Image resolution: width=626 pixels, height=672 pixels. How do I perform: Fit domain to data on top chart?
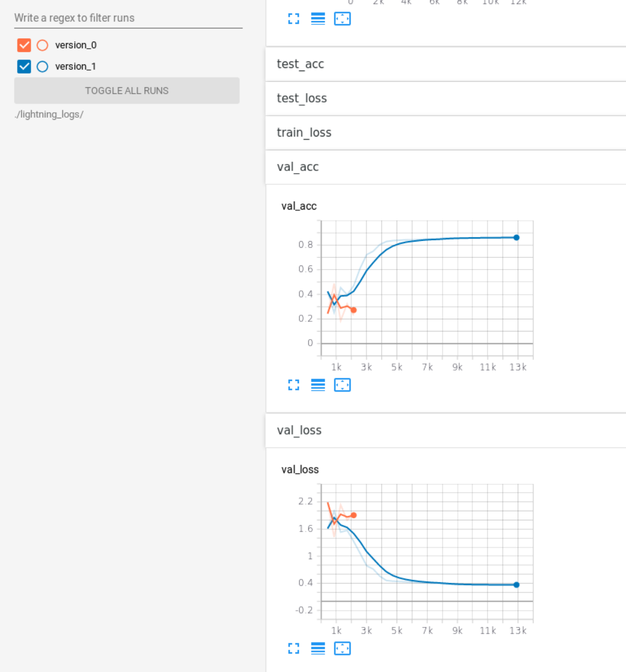coord(342,19)
